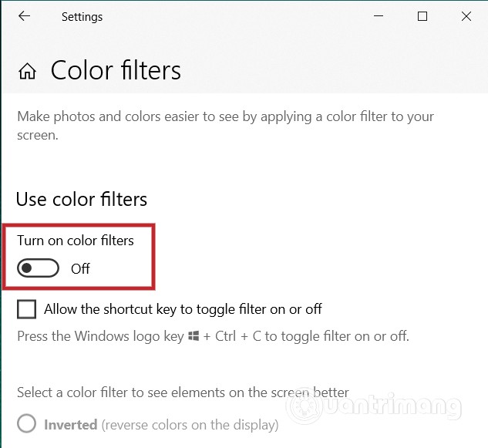488x448 pixels.
Task: Close the Settings window
Action: tap(466, 16)
